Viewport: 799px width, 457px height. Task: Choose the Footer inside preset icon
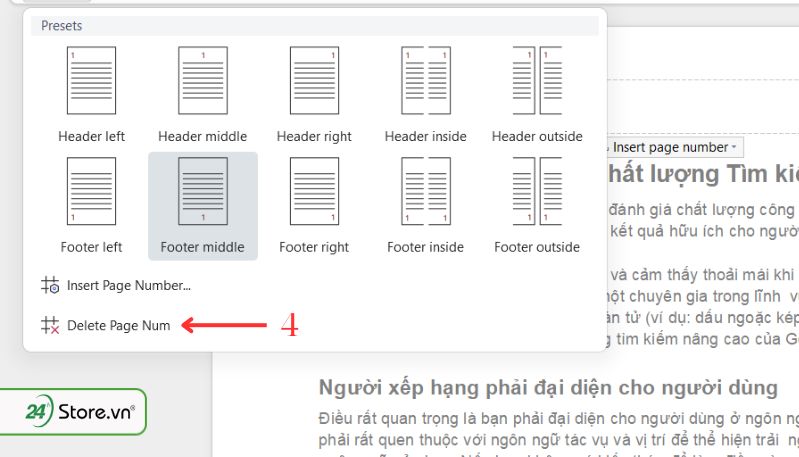(x=425, y=191)
